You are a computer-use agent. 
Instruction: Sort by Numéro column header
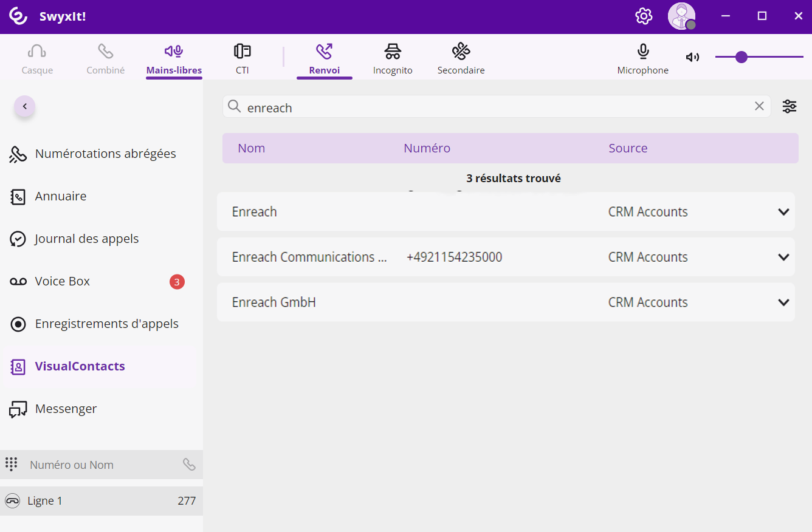[427, 148]
